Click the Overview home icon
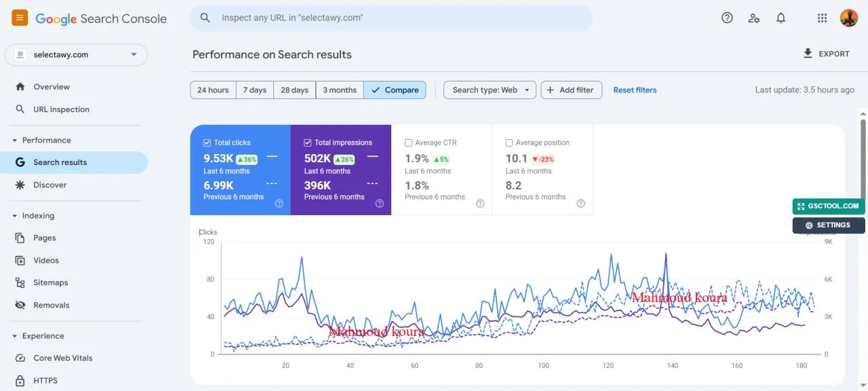868x391 pixels. point(20,87)
